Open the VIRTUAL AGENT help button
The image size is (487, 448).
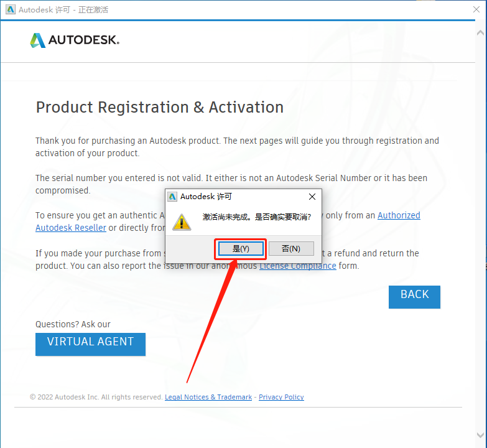[x=90, y=343]
